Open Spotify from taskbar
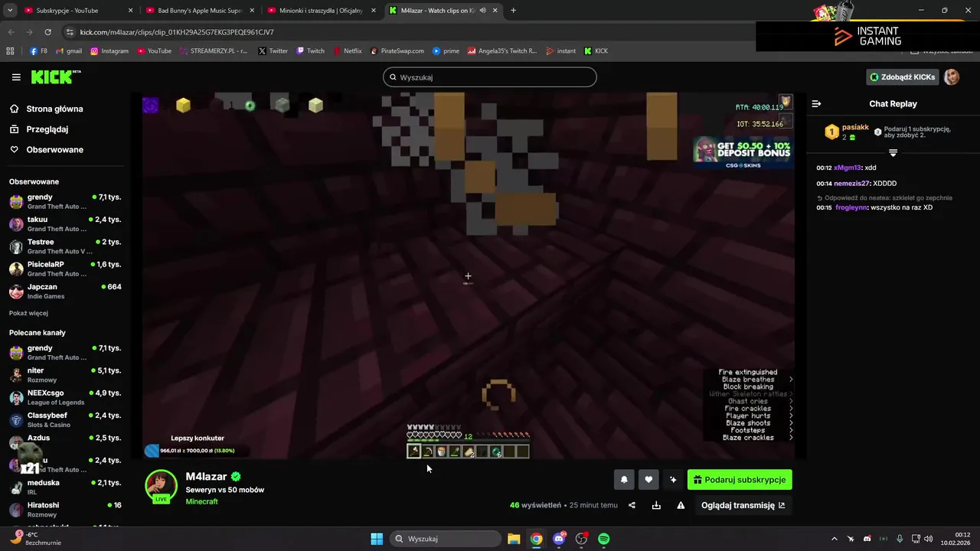980x551 pixels. 603,539
